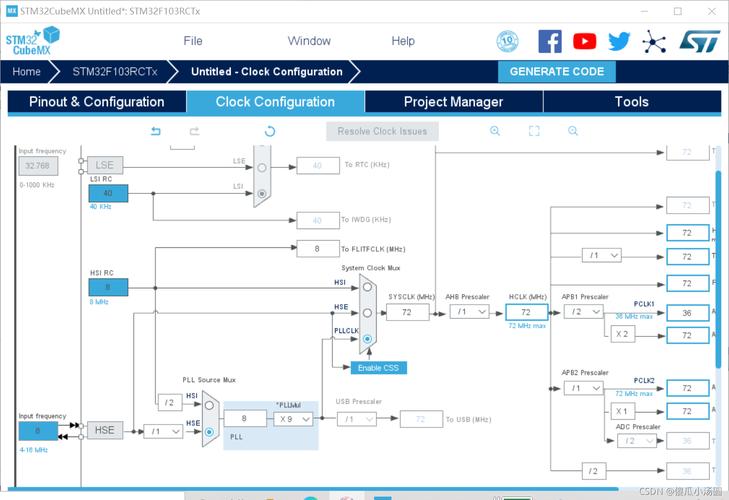The image size is (729, 500).
Task: Click Untitled - Clock Configuration breadcrumb
Action: tap(267, 72)
